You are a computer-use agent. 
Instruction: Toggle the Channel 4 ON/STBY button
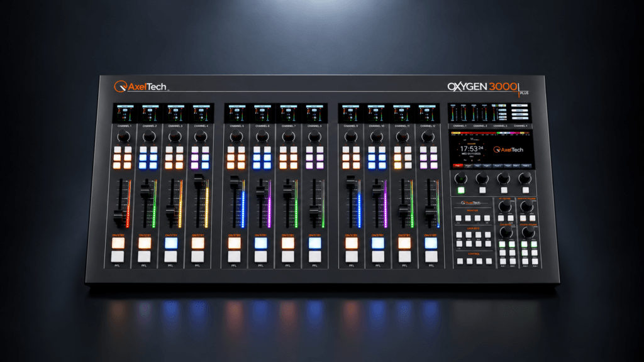pyautogui.click(x=198, y=243)
